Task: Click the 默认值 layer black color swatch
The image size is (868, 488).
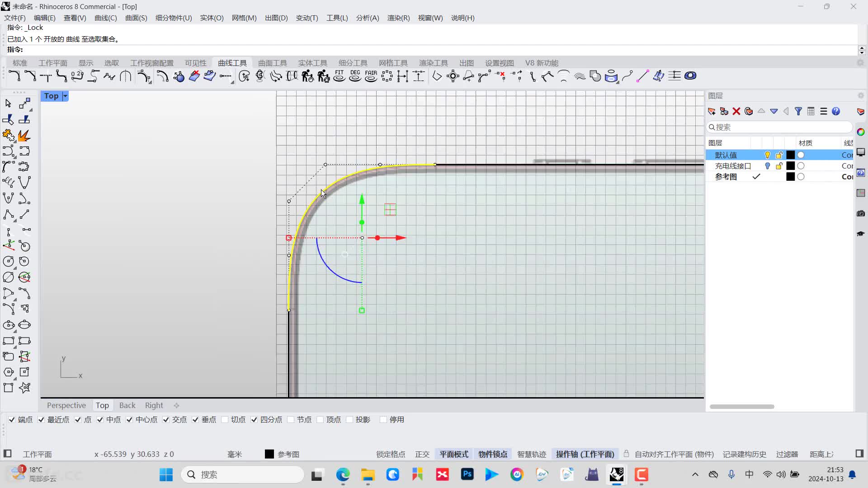Action: (790, 155)
